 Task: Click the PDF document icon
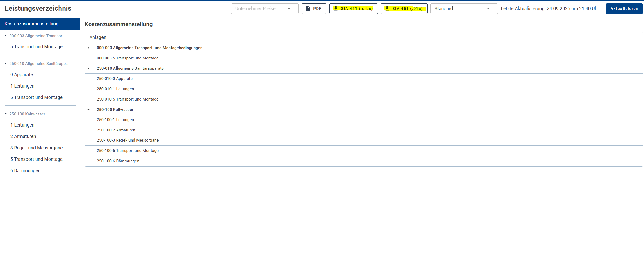tap(308, 9)
